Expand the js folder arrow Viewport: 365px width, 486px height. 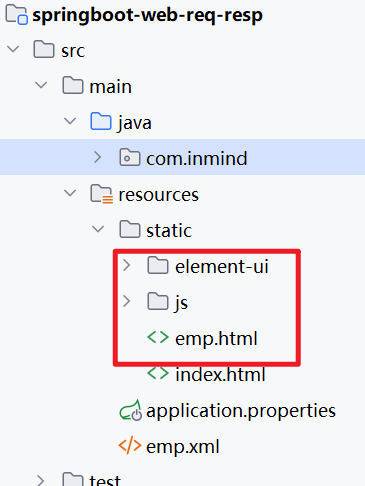[x=126, y=301]
